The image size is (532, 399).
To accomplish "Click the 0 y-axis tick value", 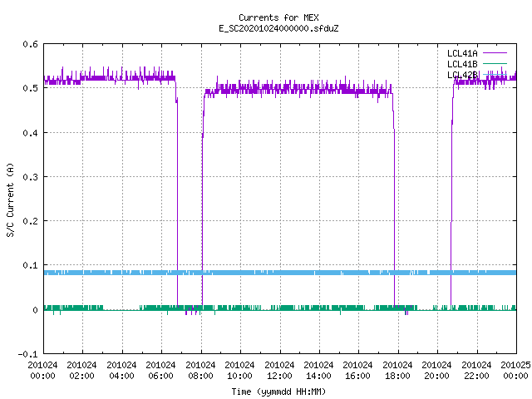I will (35, 310).
